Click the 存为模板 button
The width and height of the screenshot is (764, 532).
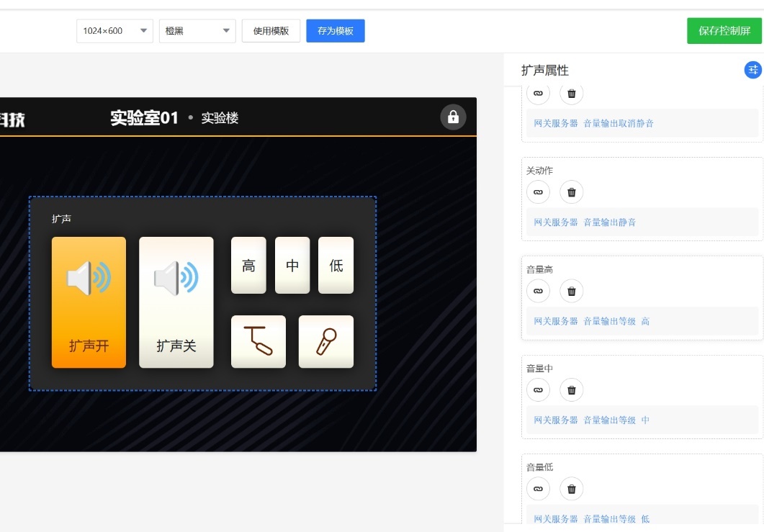[336, 31]
